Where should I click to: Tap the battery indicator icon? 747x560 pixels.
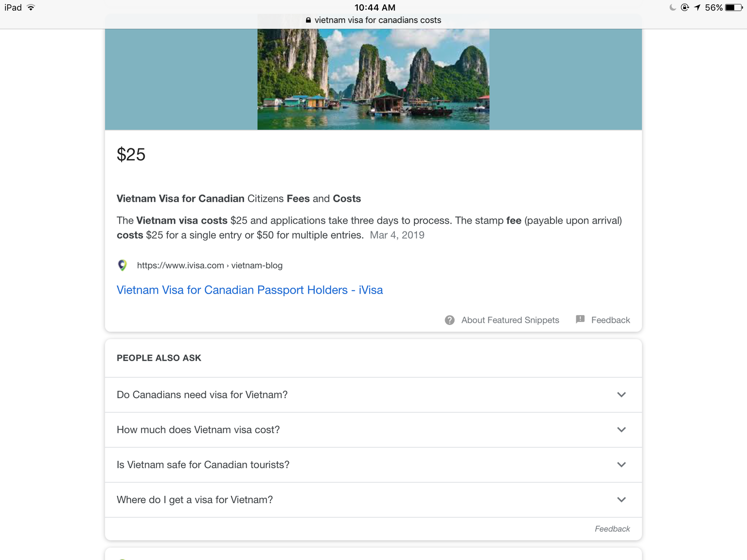[733, 8]
